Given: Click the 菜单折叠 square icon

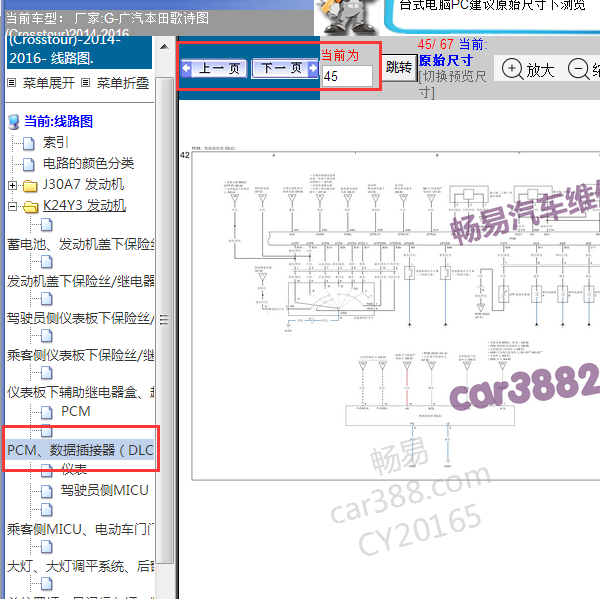Looking at the screenshot, I should point(86,83).
